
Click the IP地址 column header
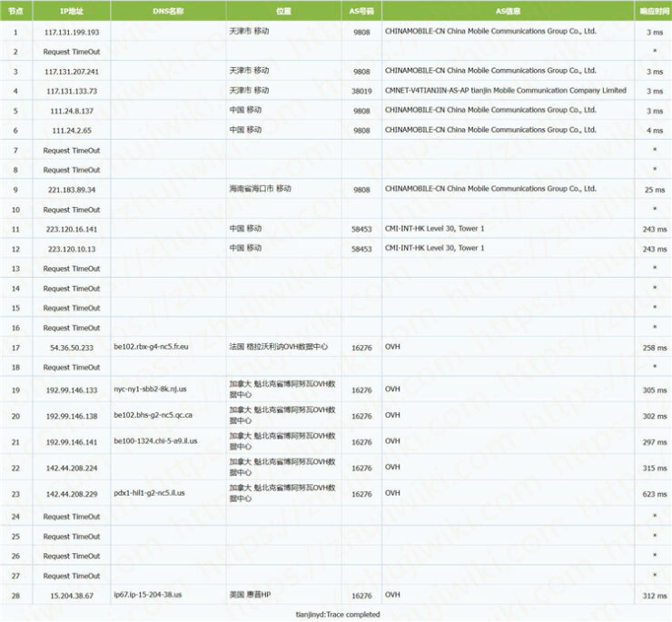pyautogui.click(x=72, y=11)
